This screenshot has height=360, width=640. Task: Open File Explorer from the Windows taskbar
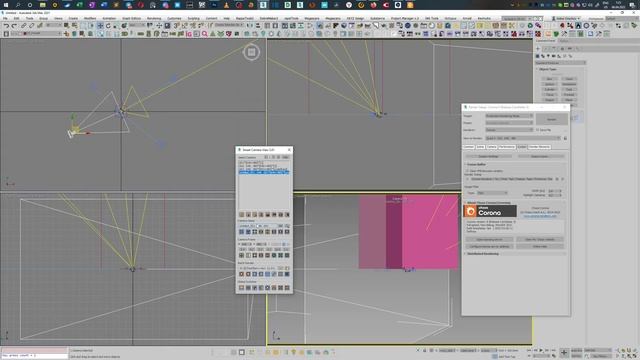tap(42, 5)
